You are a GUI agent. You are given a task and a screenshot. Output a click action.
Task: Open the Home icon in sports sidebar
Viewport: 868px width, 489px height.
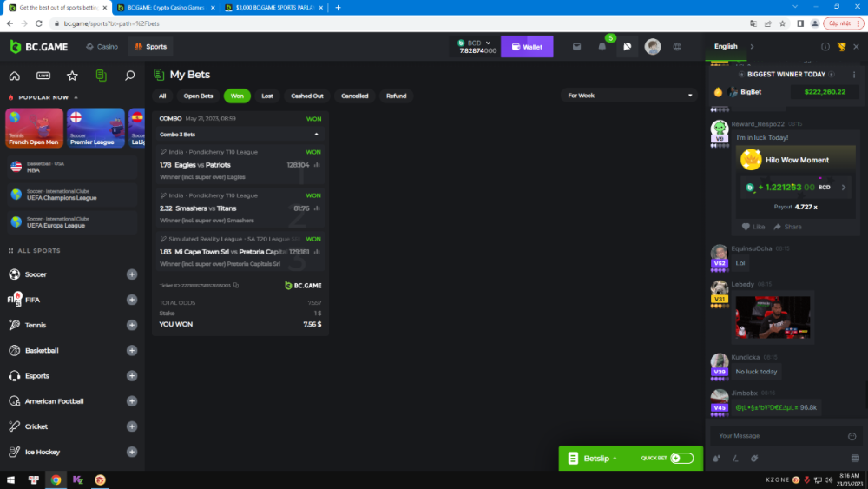14,76
